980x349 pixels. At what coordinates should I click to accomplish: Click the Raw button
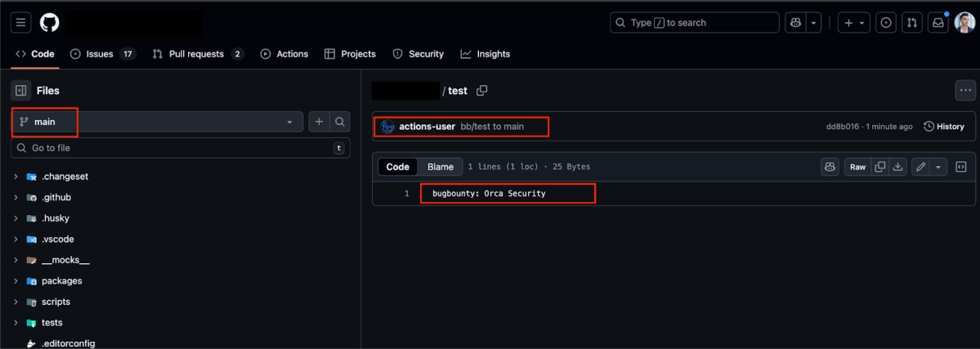(857, 167)
